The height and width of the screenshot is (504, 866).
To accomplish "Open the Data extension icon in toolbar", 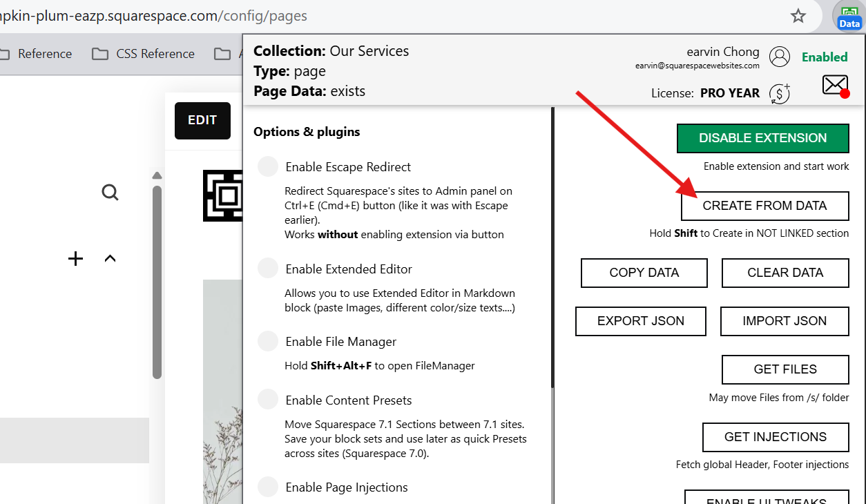I will click(849, 17).
